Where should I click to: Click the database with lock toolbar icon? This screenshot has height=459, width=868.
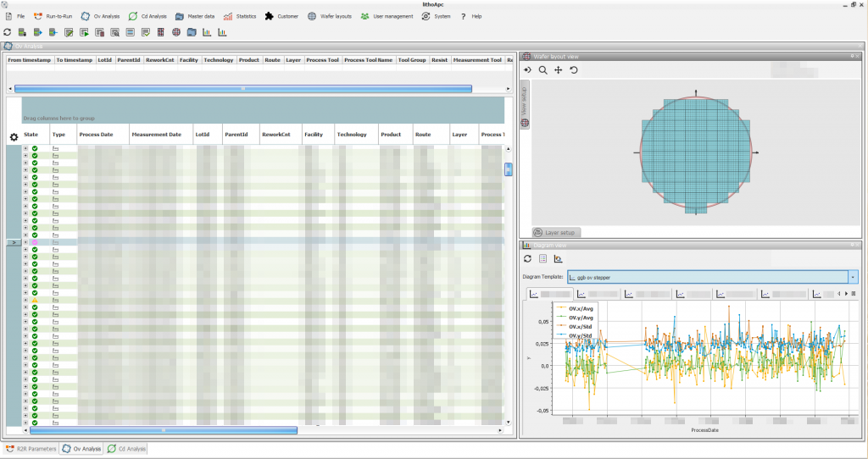tap(23, 33)
